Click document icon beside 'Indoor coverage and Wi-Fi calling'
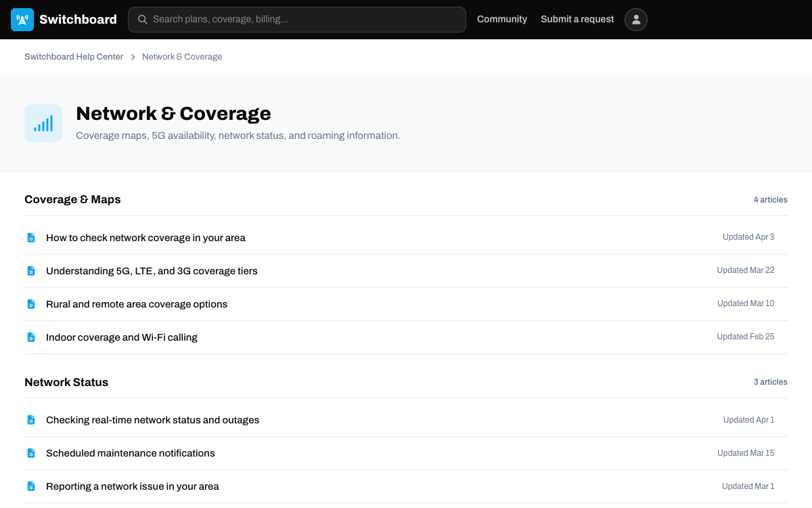 31,337
